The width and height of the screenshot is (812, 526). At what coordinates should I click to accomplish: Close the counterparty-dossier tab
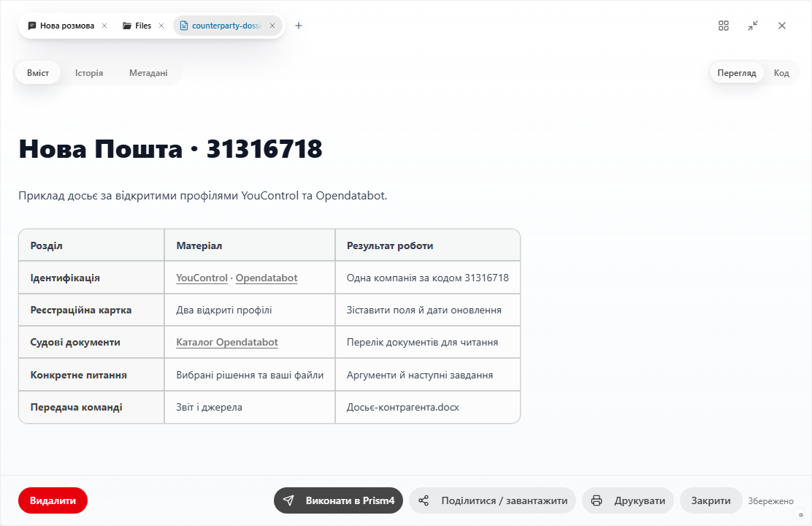coord(272,26)
